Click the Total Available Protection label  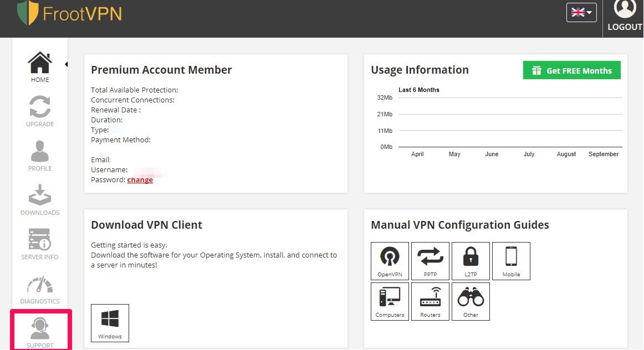(135, 90)
